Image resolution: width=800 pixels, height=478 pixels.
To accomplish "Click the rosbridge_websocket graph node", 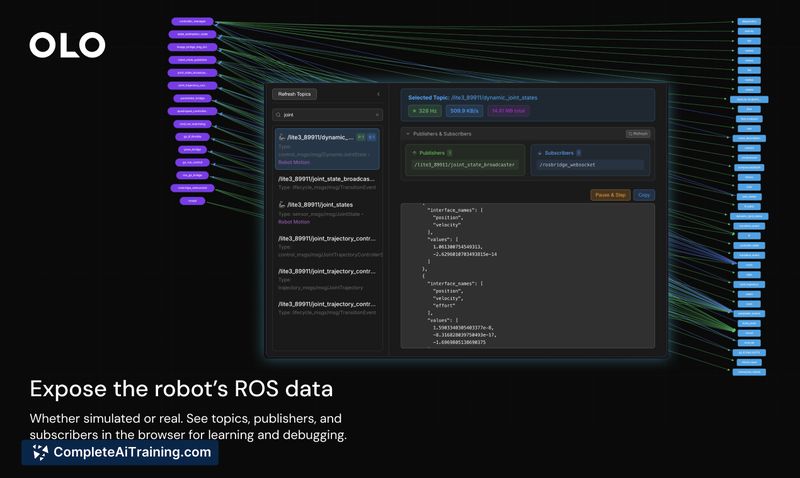I will coord(192,188).
